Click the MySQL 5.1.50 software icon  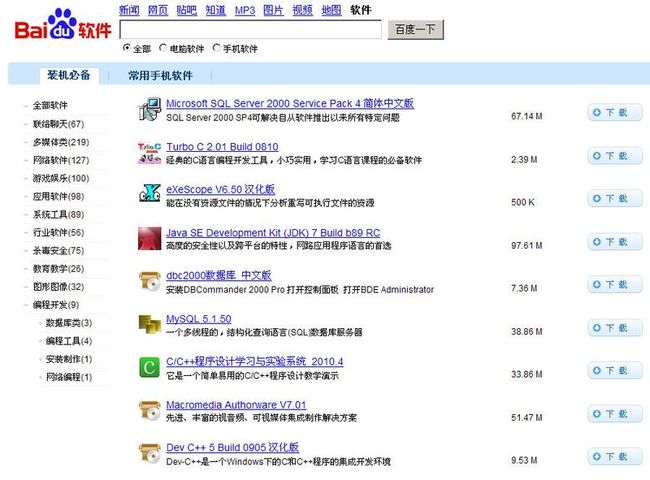149,324
